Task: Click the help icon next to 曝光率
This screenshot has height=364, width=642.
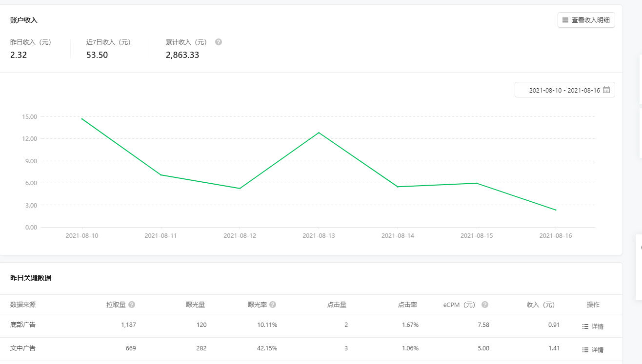Action: click(273, 305)
